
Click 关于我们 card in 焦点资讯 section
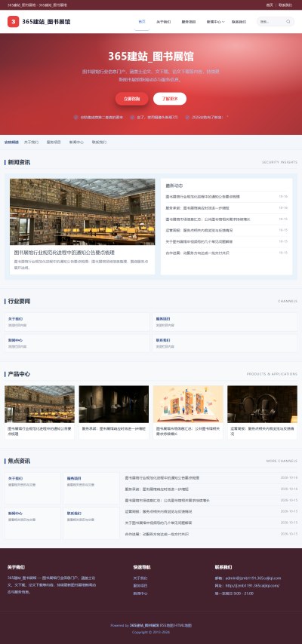32,489
